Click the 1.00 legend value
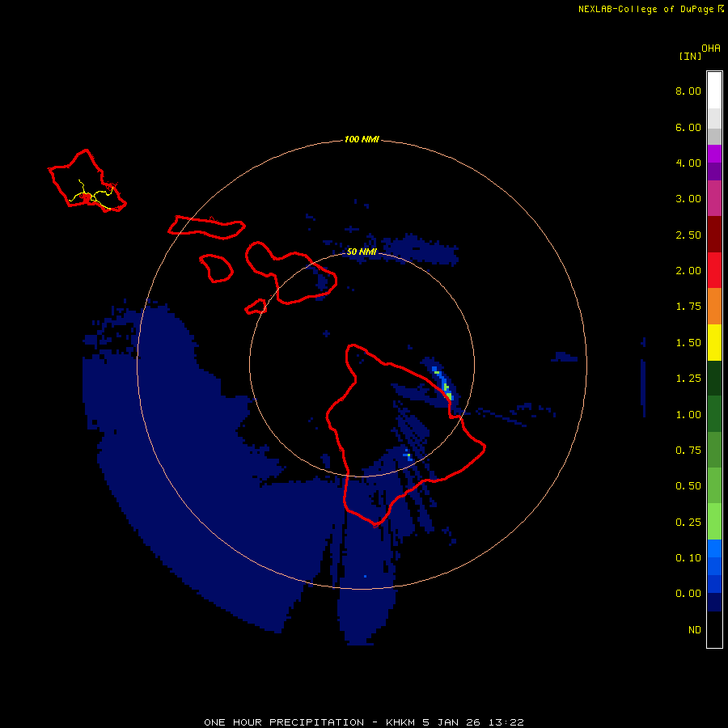Image resolution: width=728 pixels, height=728 pixels. (x=688, y=415)
